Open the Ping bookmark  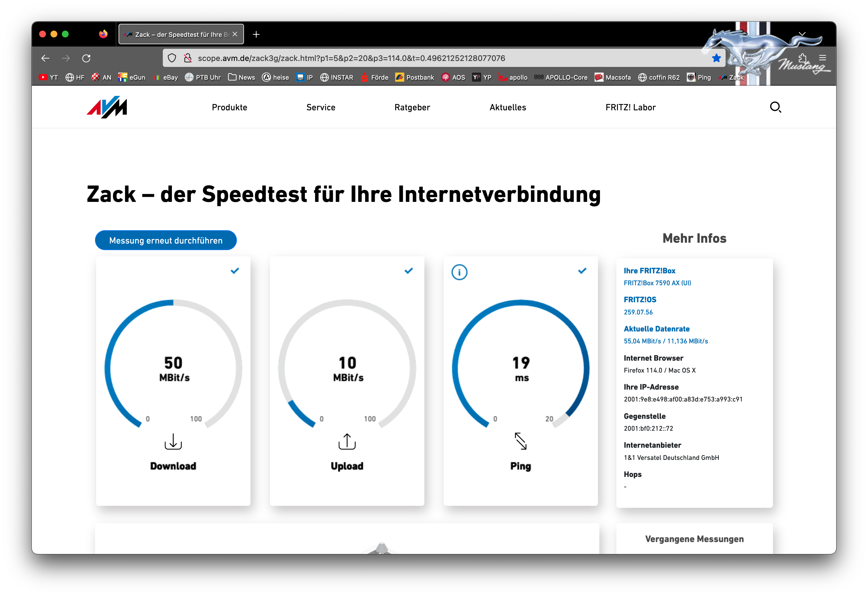point(699,77)
